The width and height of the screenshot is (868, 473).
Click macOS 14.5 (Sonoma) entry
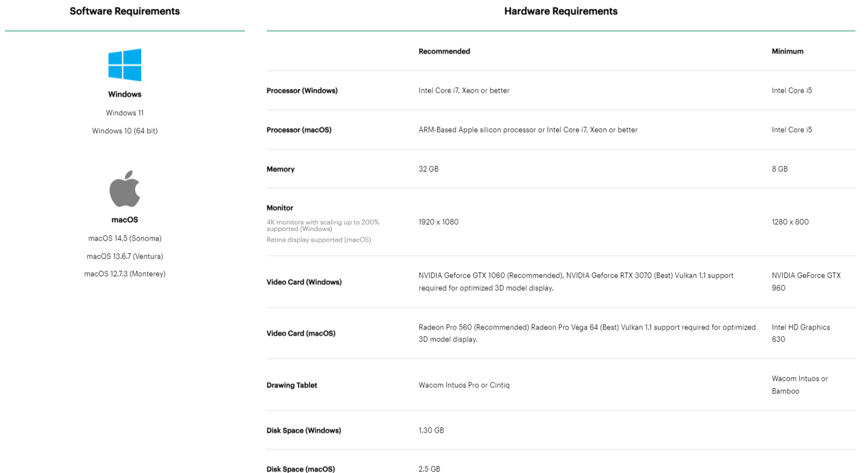coord(124,238)
